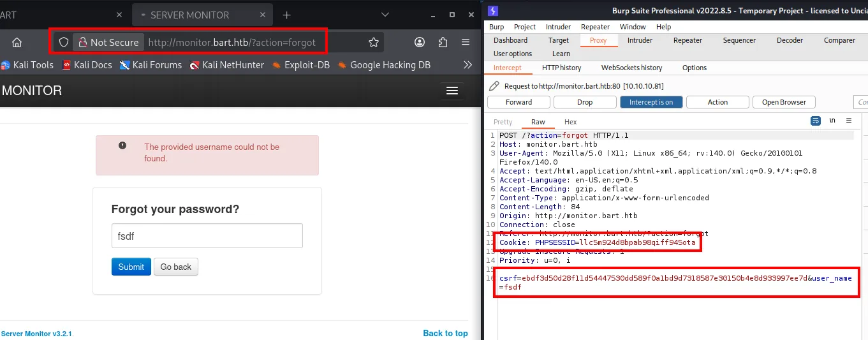Viewport: 868px width, 340px height.
Task: Switch to the Decoder tab
Action: click(790, 40)
